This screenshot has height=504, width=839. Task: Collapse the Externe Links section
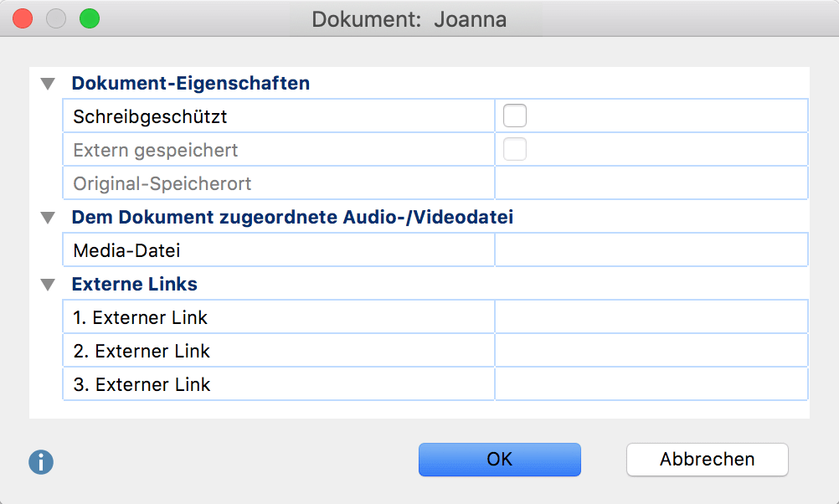tap(48, 284)
